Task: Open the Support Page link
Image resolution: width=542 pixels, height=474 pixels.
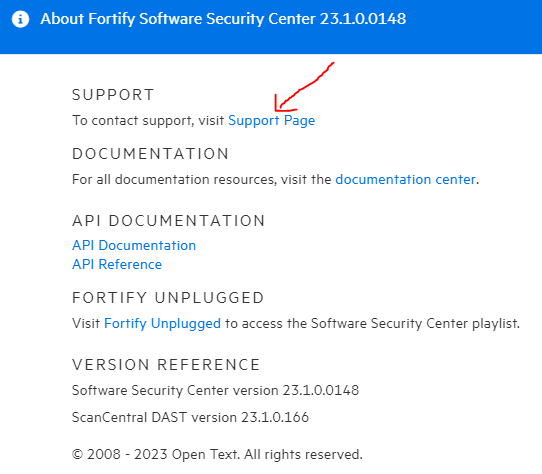Action: click(271, 121)
